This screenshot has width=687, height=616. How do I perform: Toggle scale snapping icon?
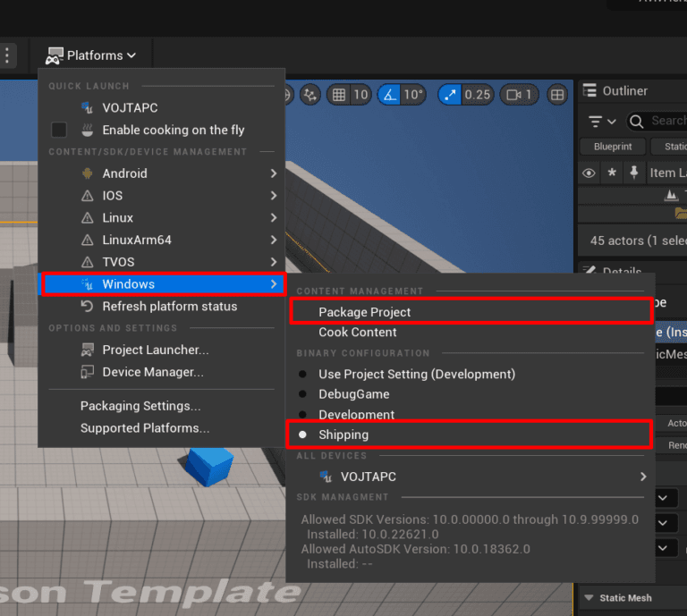tap(450, 95)
